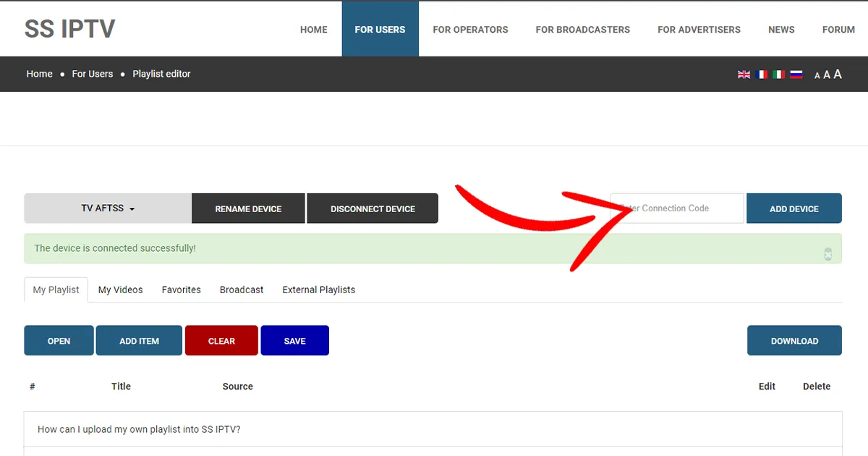Switch to the My Videos tab
The height and width of the screenshot is (456, 868).
pyautogui.click(x=120, y=290)
